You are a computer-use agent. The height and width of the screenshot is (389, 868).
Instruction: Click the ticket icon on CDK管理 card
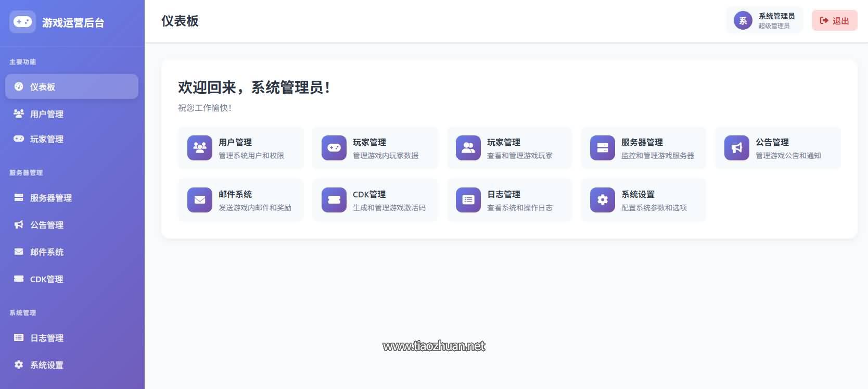point(334,200)
